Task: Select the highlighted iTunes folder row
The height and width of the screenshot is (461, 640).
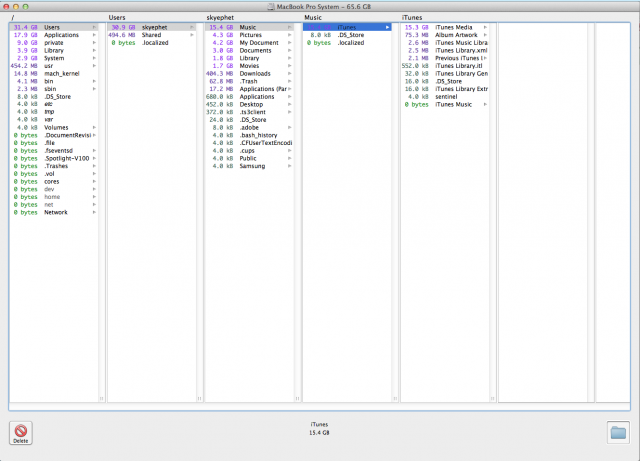Action: coord(347,27)
